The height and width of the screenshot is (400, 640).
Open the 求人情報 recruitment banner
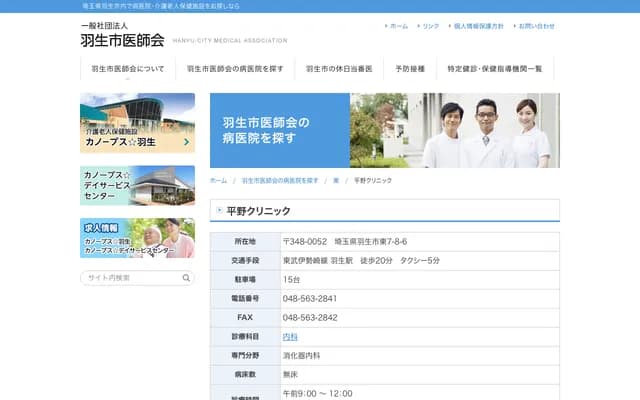click(137, 238)
